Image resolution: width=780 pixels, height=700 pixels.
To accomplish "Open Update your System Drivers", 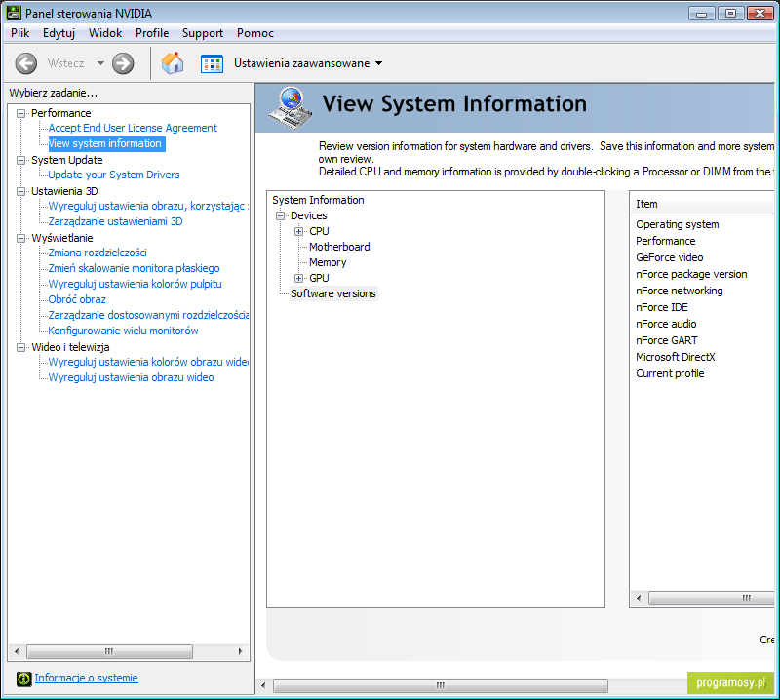I will tap(114, 175).
